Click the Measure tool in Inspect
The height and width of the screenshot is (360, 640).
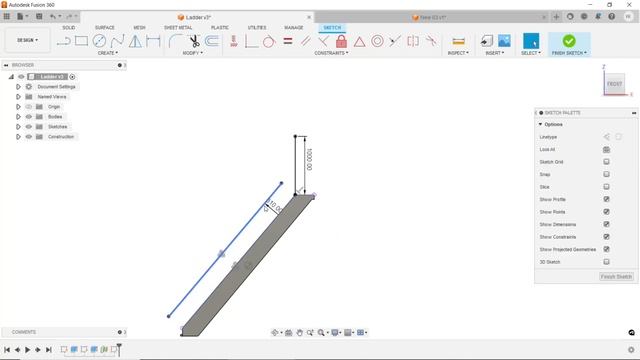(x=458, y=41)
